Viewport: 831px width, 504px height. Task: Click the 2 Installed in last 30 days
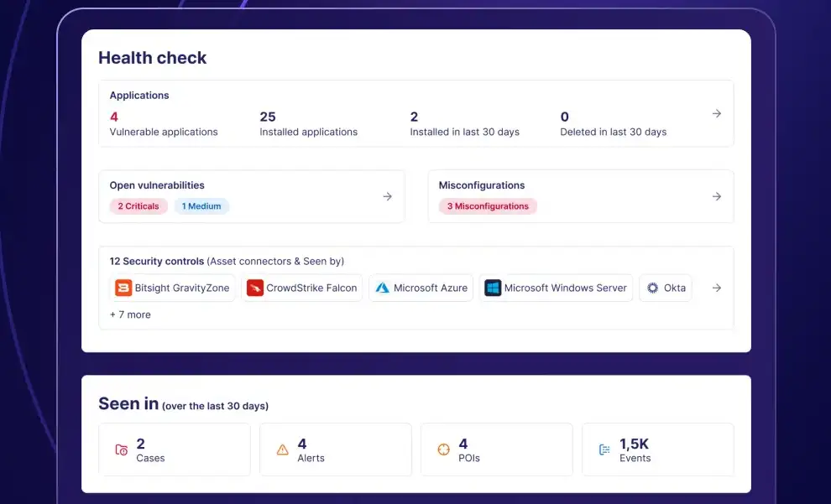tap(465, 124)
